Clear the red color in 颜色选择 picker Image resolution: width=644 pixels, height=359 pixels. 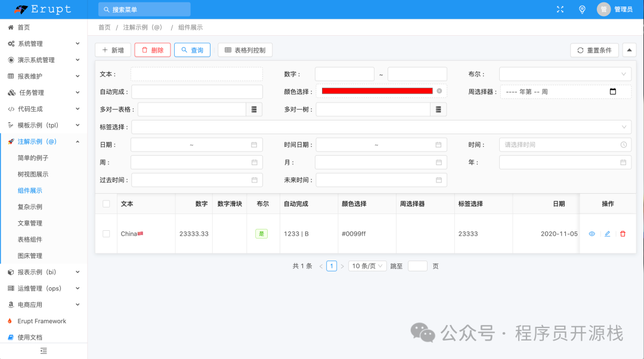(439, 91)
